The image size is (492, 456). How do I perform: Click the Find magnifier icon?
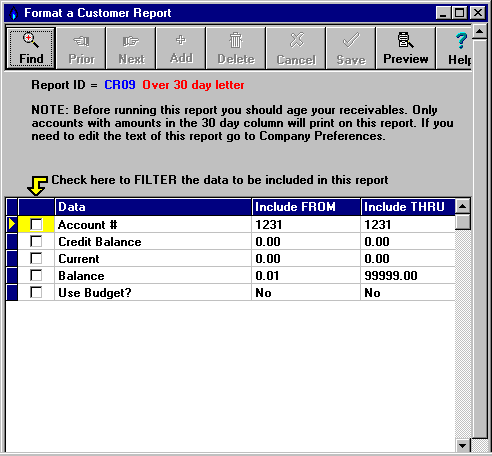click(31, 40)
